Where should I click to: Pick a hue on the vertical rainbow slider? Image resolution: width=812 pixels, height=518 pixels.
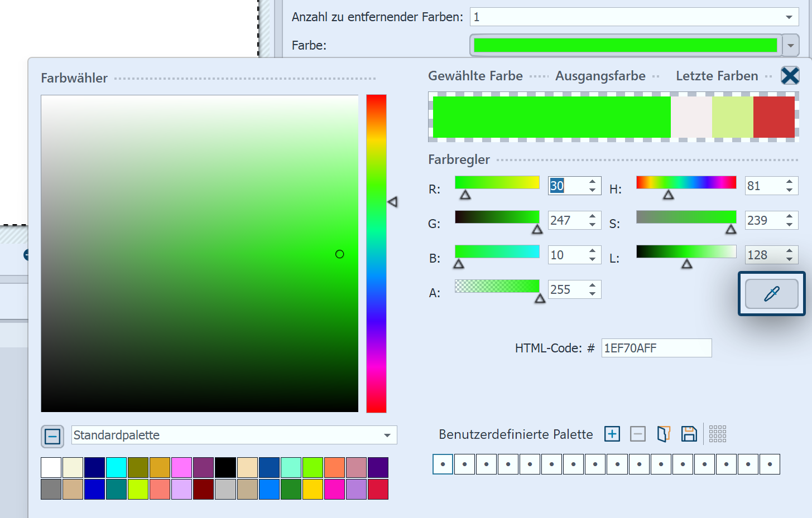376,254
